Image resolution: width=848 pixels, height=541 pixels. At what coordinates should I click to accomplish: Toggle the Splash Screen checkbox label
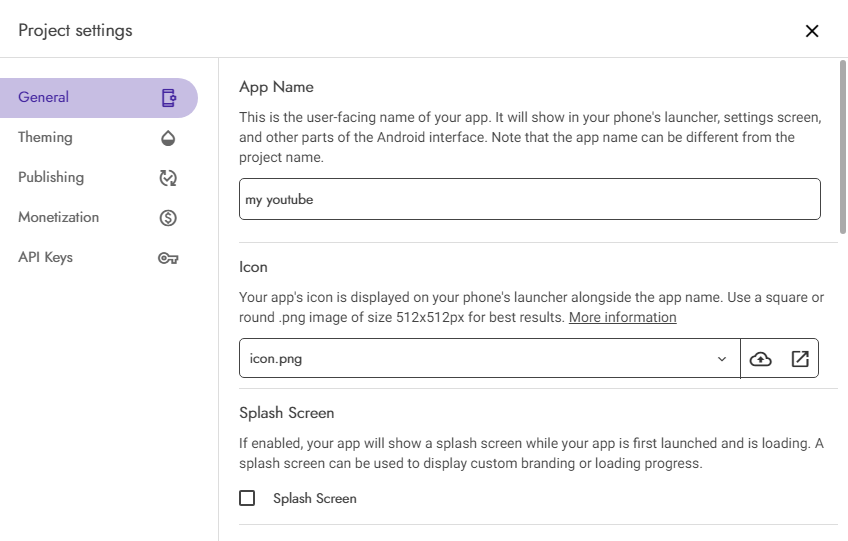tap(315, 498)
